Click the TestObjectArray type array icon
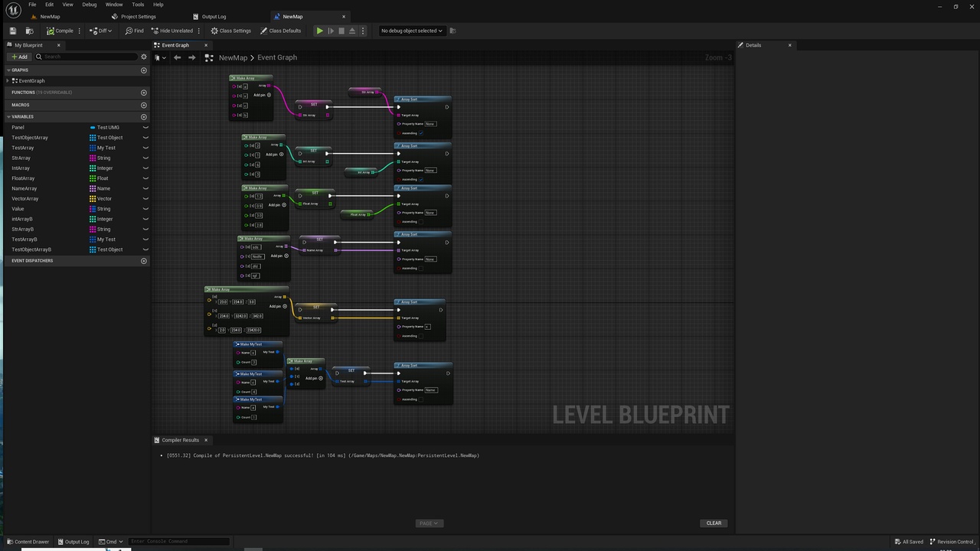Viewport: 980px width, 551px height. pyautogui.click(x=93, y=138)
